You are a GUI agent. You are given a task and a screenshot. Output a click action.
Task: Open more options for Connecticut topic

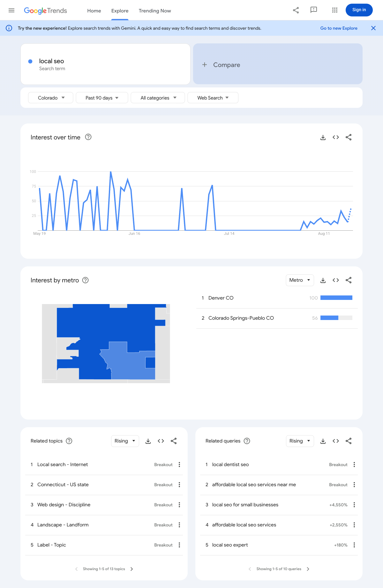click(x=179, y=485)
